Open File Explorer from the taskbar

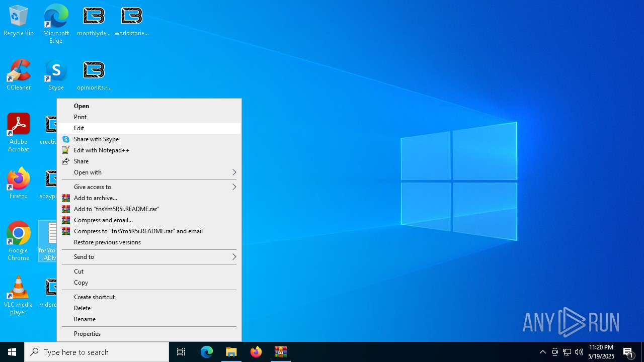coord(231,352)
